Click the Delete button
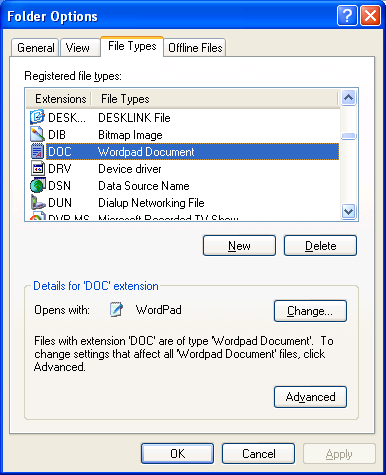The height and width of the screenshot is (475, 386). pos(320,246)
